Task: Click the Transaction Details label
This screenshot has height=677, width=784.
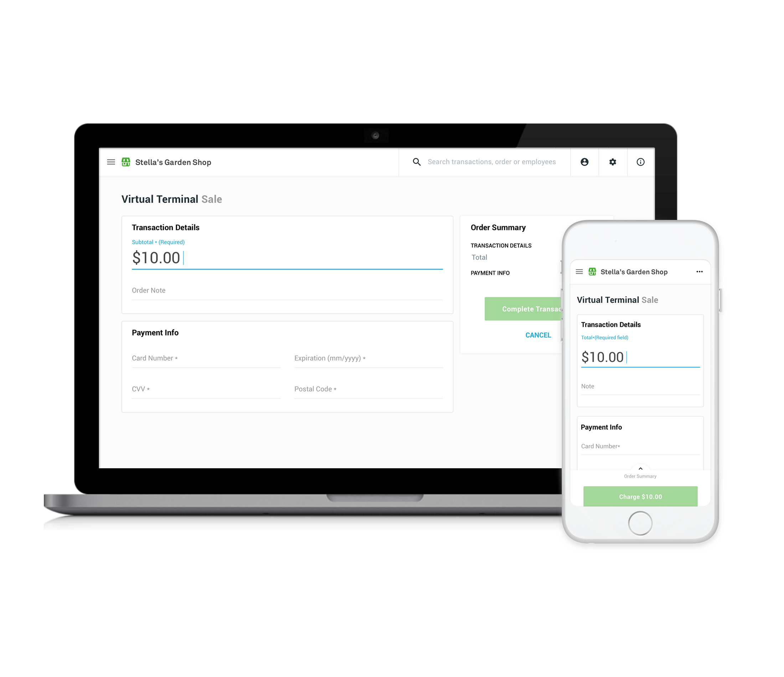Action: coord(165,227)
